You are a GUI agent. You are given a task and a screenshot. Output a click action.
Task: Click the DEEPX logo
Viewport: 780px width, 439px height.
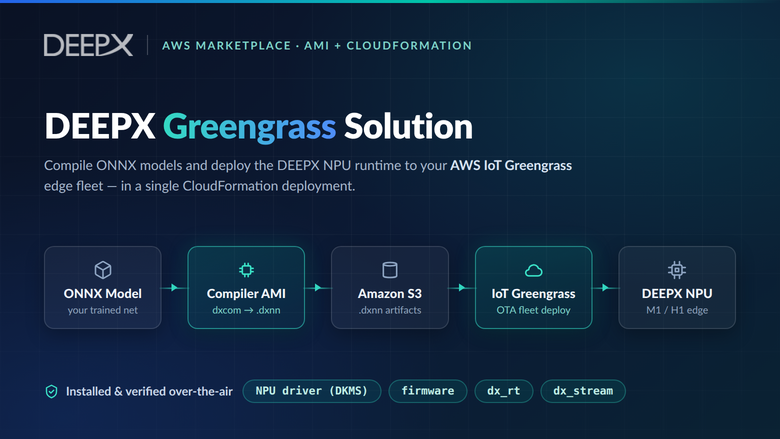tap(88, 45)
